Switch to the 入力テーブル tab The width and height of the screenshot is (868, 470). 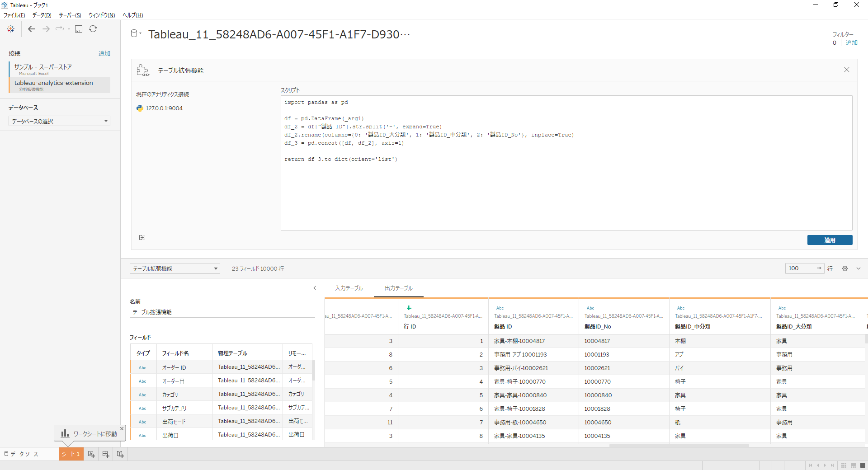tap(349, 288)
